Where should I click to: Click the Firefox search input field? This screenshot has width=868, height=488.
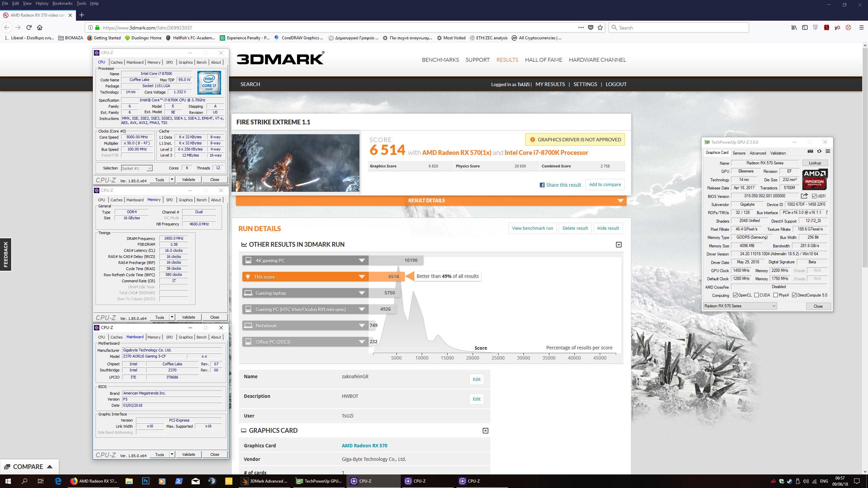pos(679,28)
